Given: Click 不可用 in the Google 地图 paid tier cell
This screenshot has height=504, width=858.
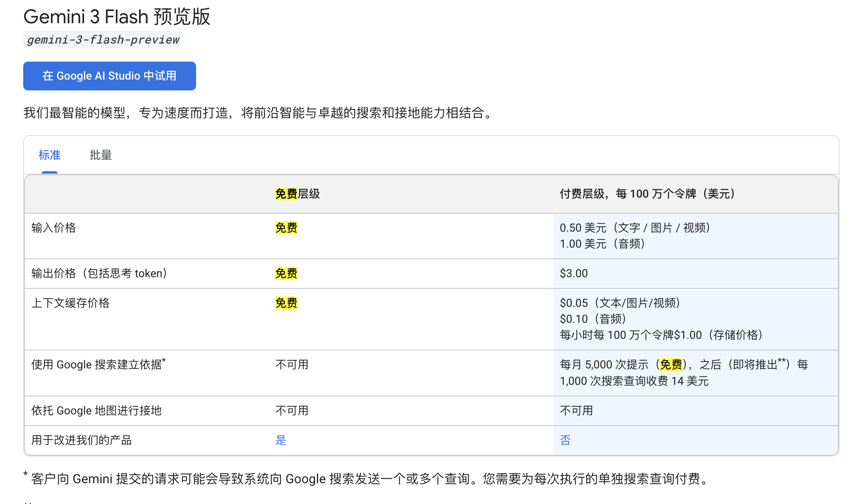Looking at the screenshot, I should pyautogui.click(x=577, y=411).
